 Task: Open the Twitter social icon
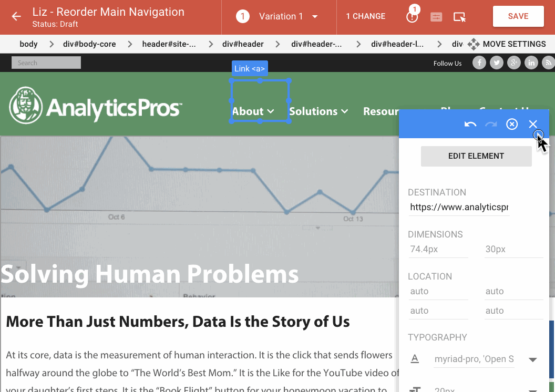coord(497,63)
